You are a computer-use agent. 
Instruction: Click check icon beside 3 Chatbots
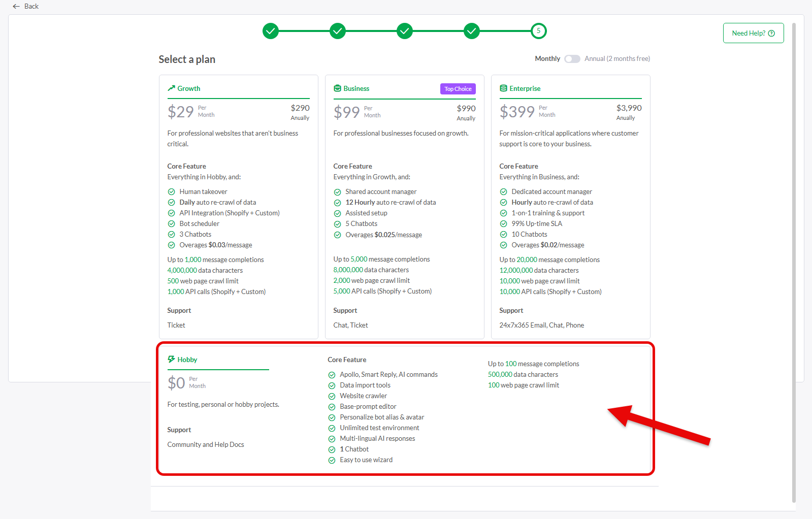click(172, 235)
